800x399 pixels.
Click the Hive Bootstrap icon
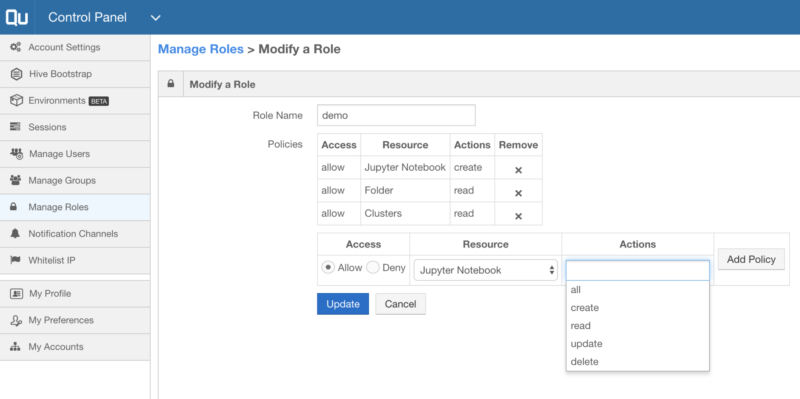click(x=16, y=74)
